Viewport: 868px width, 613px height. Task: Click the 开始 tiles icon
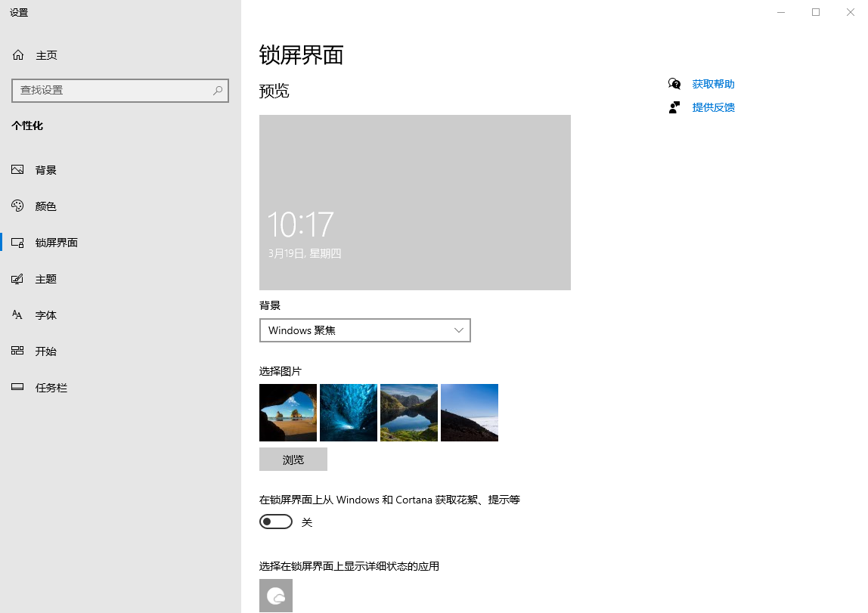point(17,351)
